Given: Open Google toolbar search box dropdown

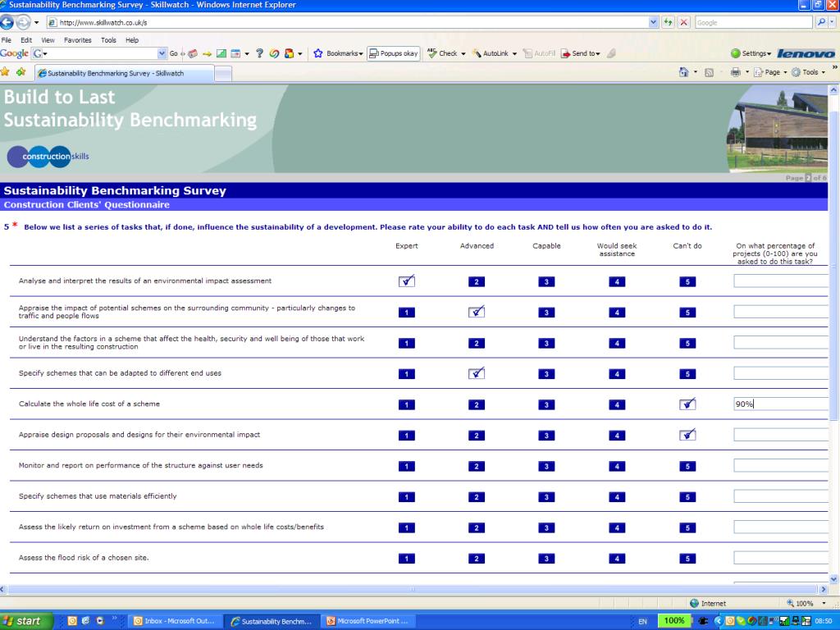Looking at the screenshot, I should pos(162,53).
